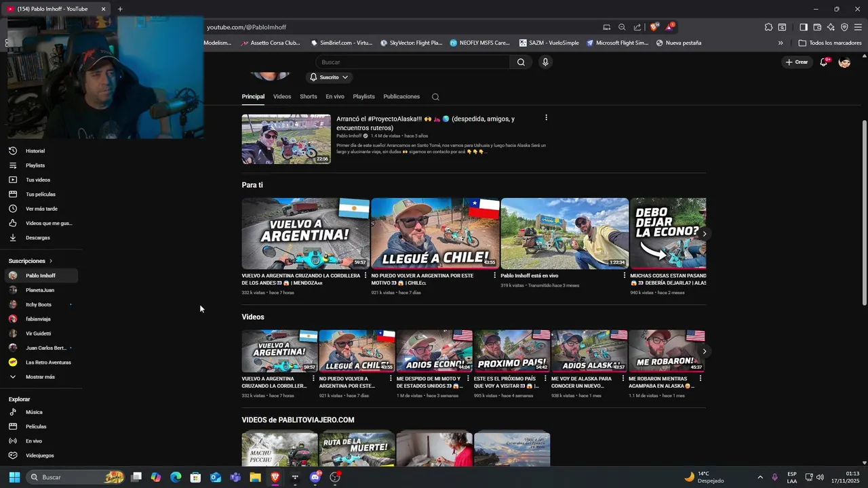The width and height of the screenshot is (868, 488).
Task: Open the browser extensions puzzle icon
Action: (768, 27)
